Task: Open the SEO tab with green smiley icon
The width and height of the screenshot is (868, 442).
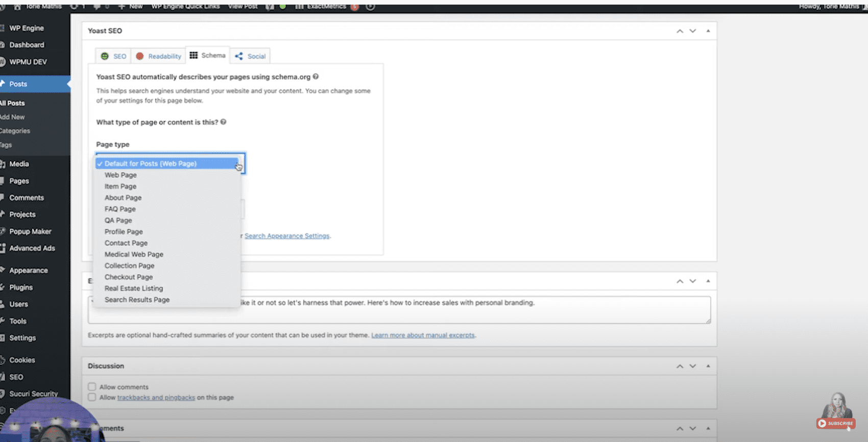Action: pos(113,56)
